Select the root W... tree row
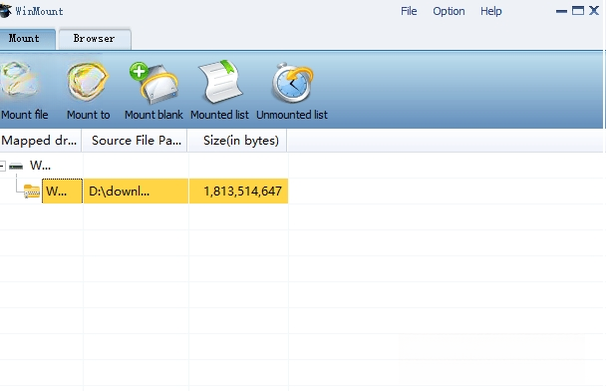The image size is (606, 391). [x=40, y=166]
